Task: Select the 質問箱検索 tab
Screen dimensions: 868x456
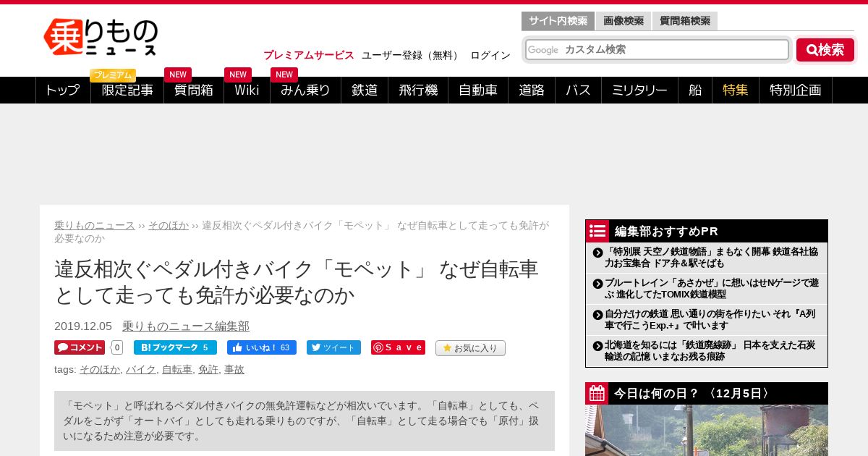Action: coord(684,21)
